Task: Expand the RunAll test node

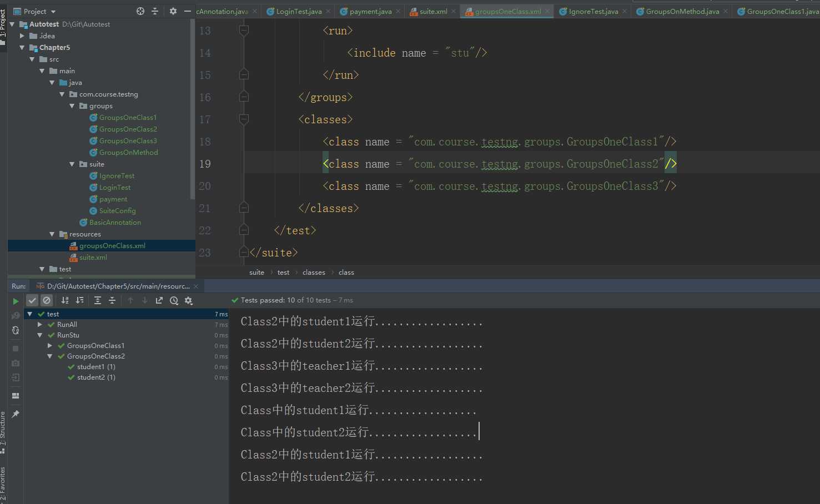Action: (40, 325)
